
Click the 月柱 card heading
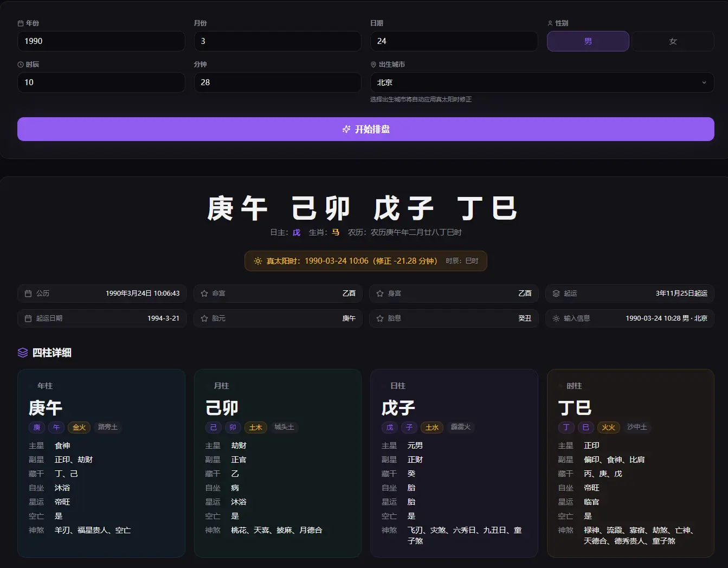(x=222, y=386)
